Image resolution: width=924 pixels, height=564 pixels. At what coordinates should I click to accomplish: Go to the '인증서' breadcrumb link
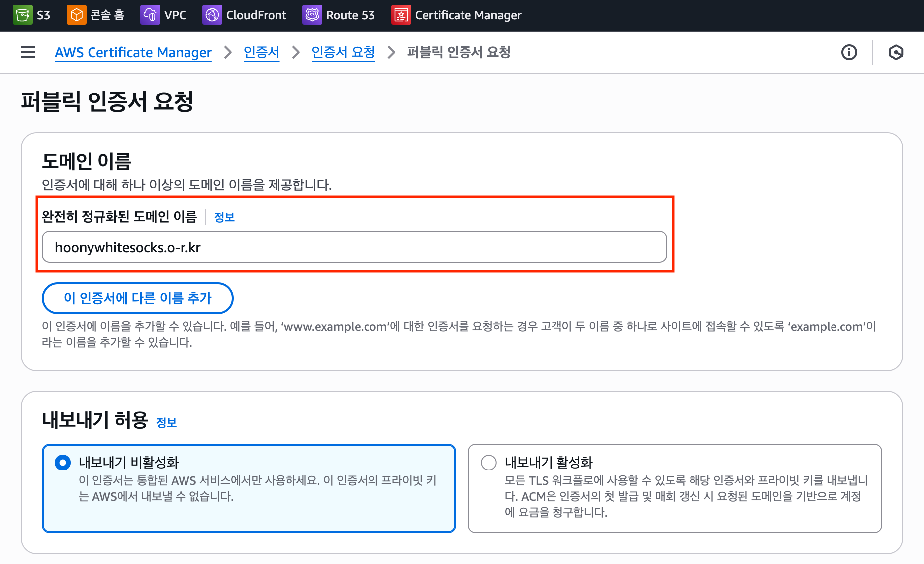coord(261,52)
